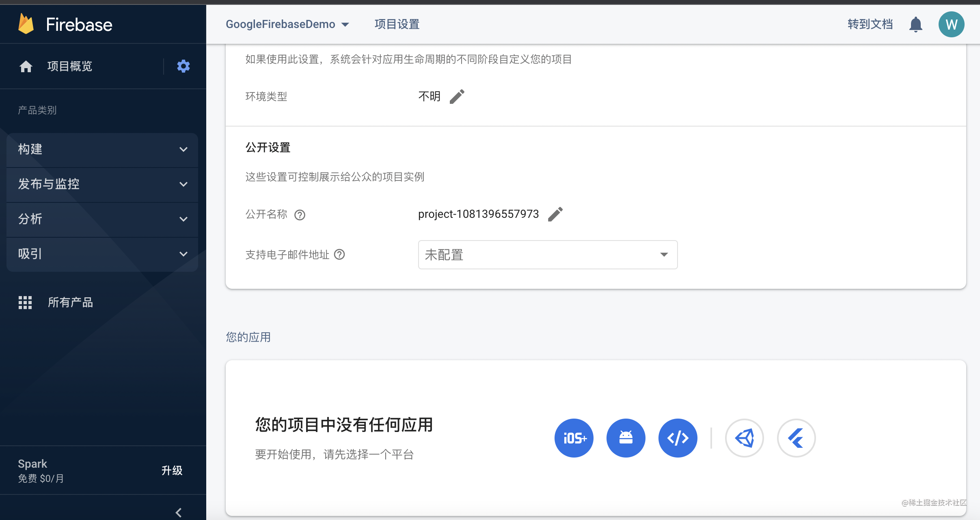Click the 项目概览 sidebar item
The width and height of the screenshot is (980, 520).
pyautogui.click(x=70, y=66)
